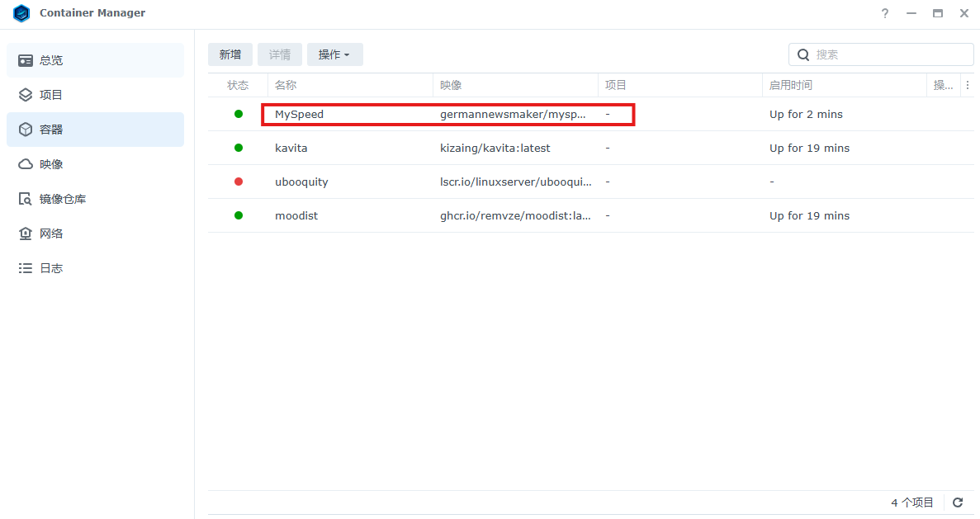Open the help question mark icon
Viewport: 980px width, 519px height.
point(885,14)
